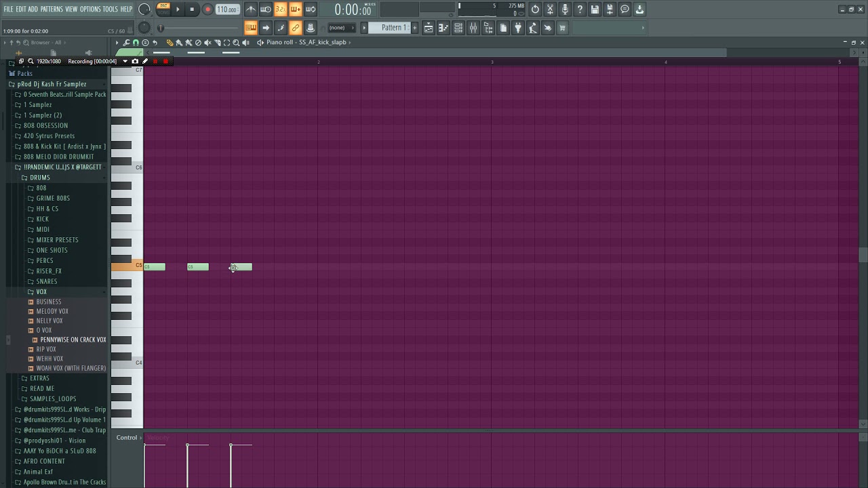Collapse the VOX folder

[x=41, y=291]
